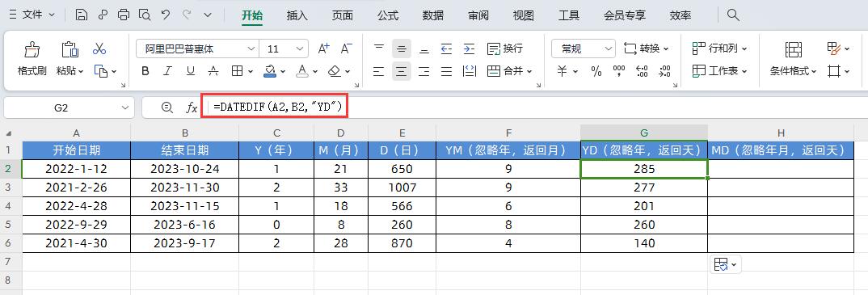Click the justify alignment icon
The height and width of the screenshot is (295, 868).
coord(446,71)
